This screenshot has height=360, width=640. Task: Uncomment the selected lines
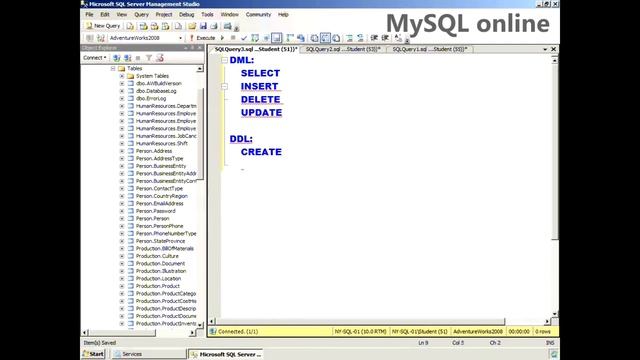pyautogui.click(x=360, y=38)
